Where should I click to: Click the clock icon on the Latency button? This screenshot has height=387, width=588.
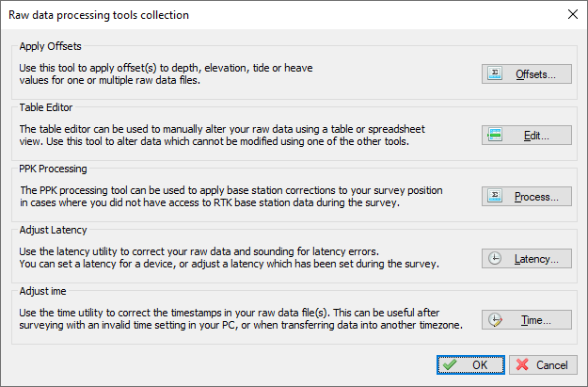(x=495, y=258)
